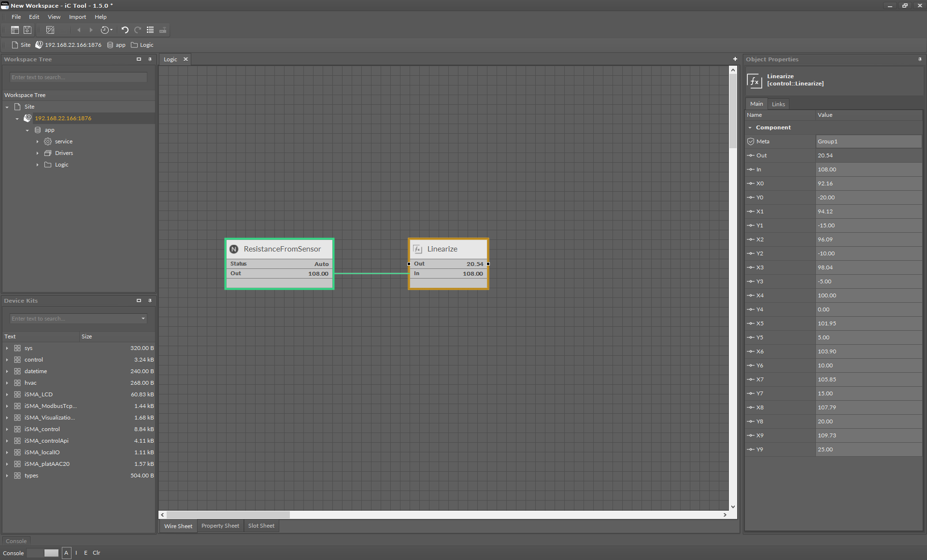This screenshot has height=560, width=927.
Task: Click the horizontal scrollbar thumb of wire sheet
Action: [228, 515]
